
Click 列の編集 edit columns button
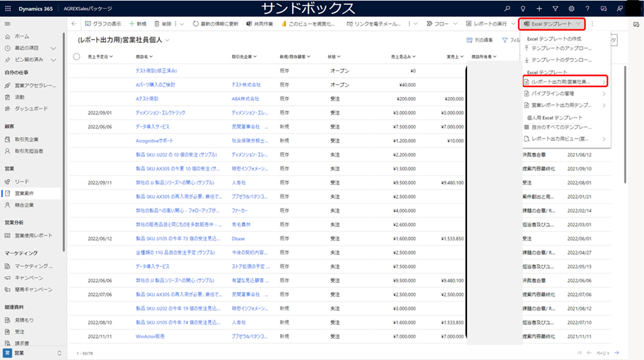point(479,40)
